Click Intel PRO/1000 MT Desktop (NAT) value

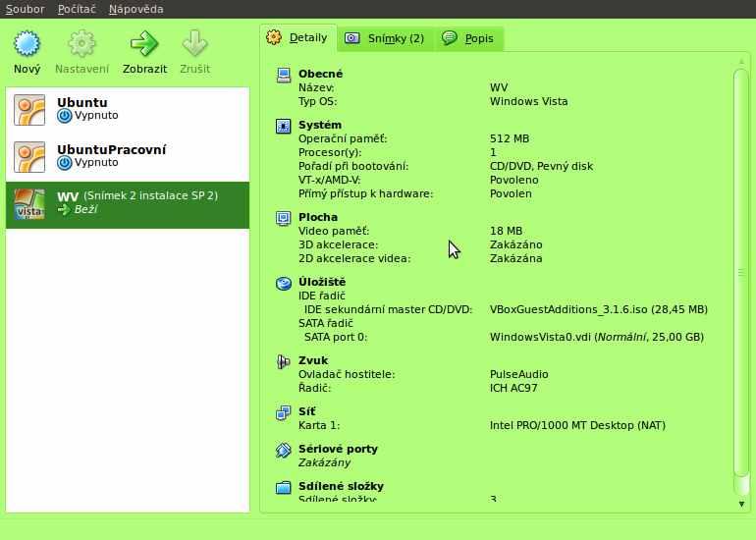pos(577,426)
